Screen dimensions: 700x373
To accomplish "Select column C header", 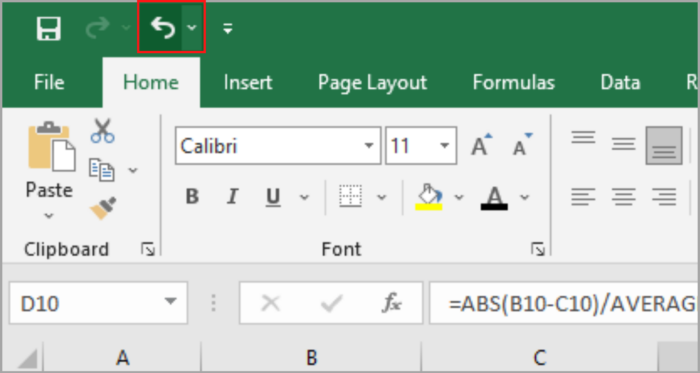I will pos(539,357).
